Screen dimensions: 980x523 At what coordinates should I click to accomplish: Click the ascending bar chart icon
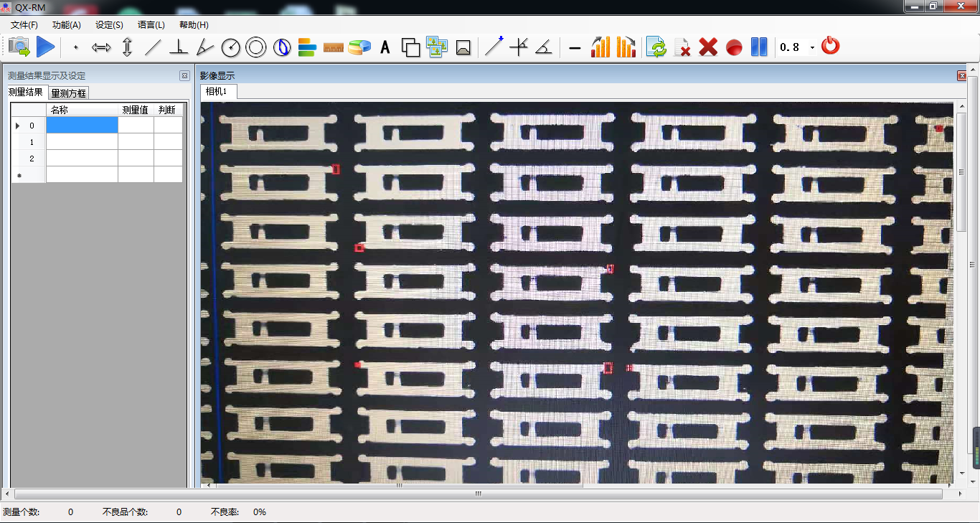click(600, 47)
